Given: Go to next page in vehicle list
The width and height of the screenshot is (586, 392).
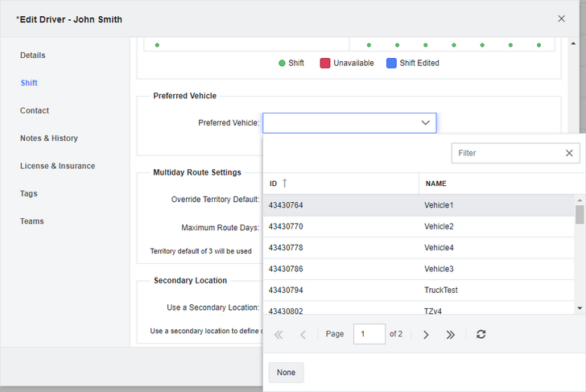Looking at the screenshot, I should pos(426,334).
